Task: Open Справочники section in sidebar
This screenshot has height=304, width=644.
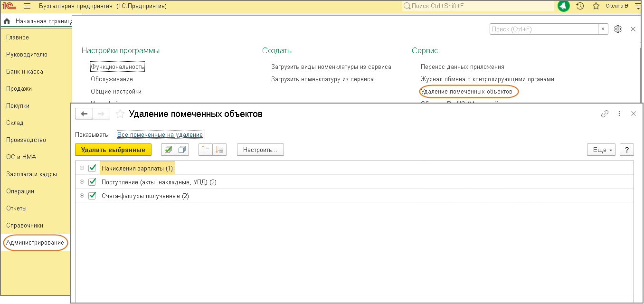Action: [25, 226]
